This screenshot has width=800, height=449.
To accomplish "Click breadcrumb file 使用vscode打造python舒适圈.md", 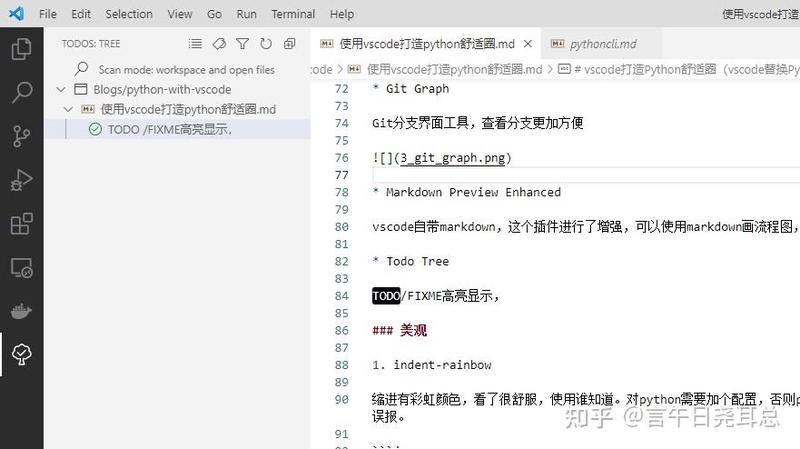I will 454,69.
